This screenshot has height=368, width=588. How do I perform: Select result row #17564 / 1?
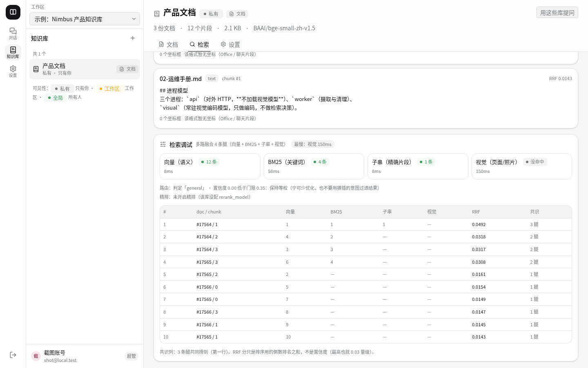[366, 224]
